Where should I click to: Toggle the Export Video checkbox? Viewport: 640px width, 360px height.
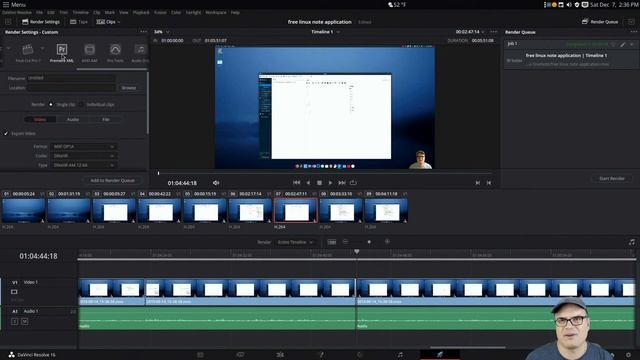6,133
